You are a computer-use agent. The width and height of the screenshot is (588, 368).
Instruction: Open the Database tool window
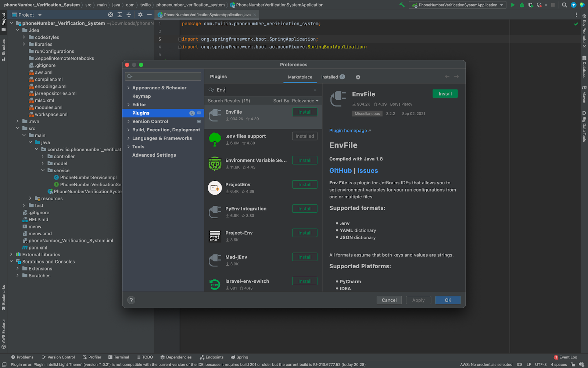click(584, 67)
